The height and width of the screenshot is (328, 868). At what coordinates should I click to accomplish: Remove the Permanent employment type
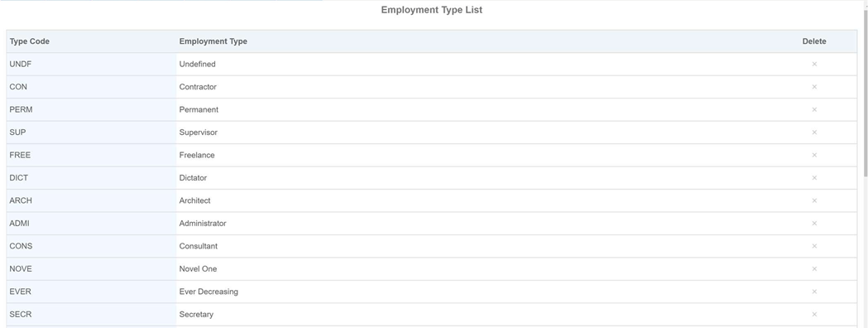813,109
